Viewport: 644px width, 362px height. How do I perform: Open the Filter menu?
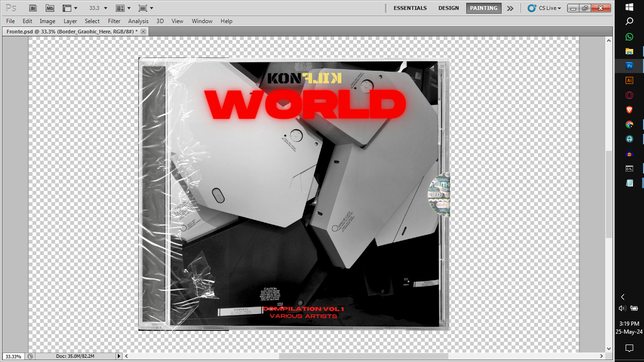click(x=114, y=21)
